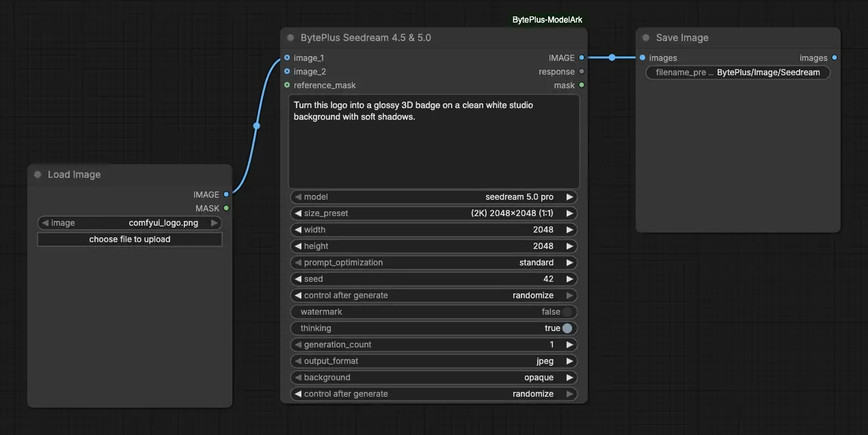Click the MASK output socket of Load Image
This screenshot has height=435, width=868.
pyautogui.click(x=226, y=208)
